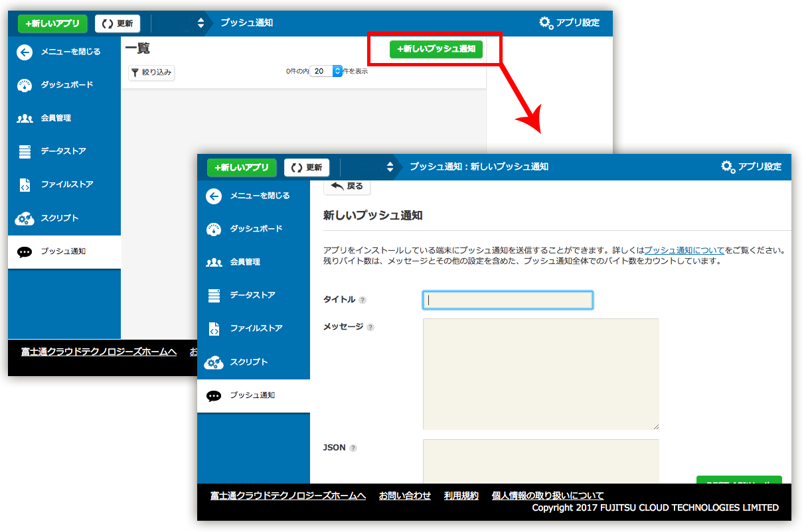Select スクリプト in front window menu

pyautogui.click(x=249, y=362)
